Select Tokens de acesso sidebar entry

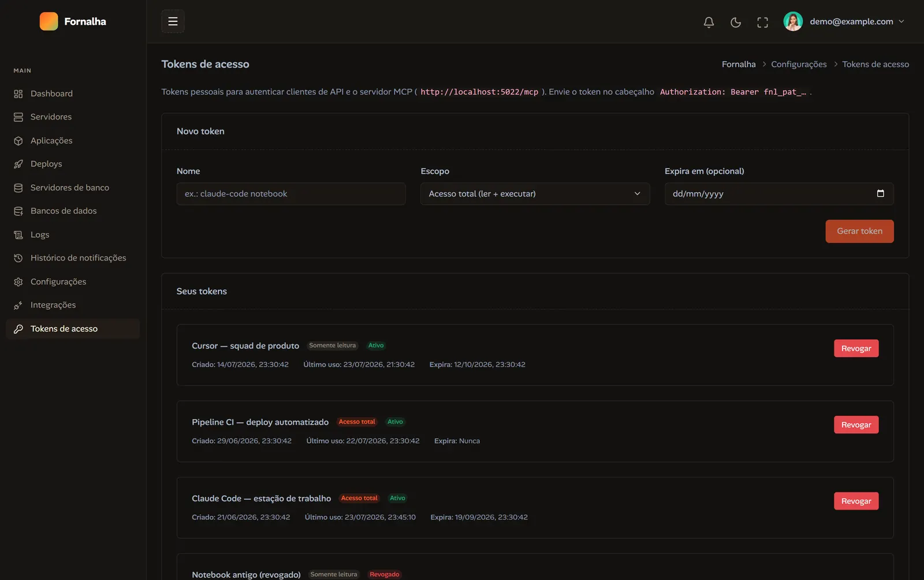pos(73,329)
